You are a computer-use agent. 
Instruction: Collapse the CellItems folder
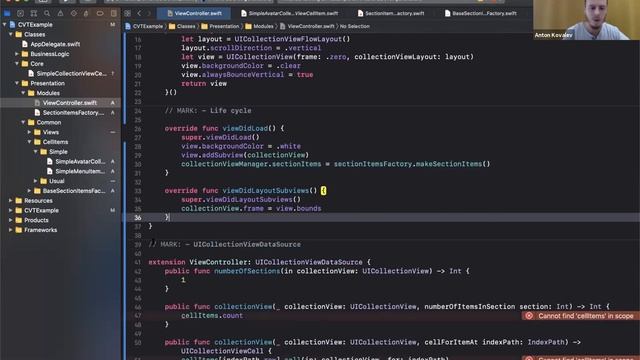(x=29, y=142)
